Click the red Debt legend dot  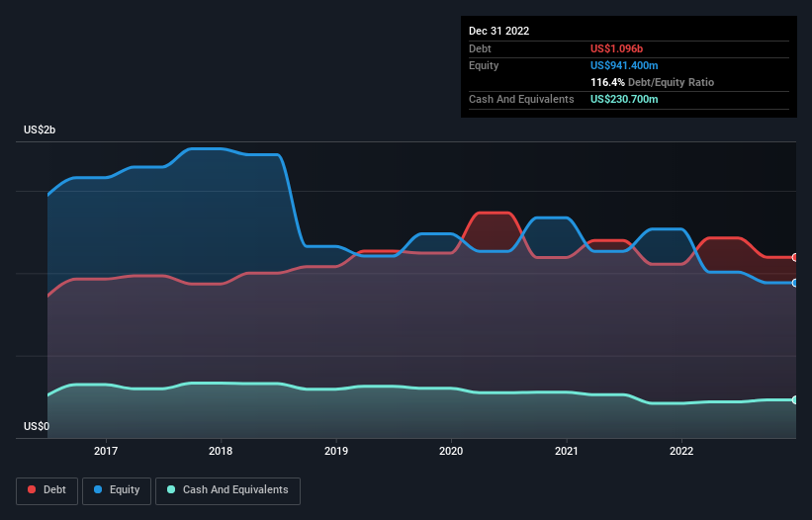coord(32,489)
